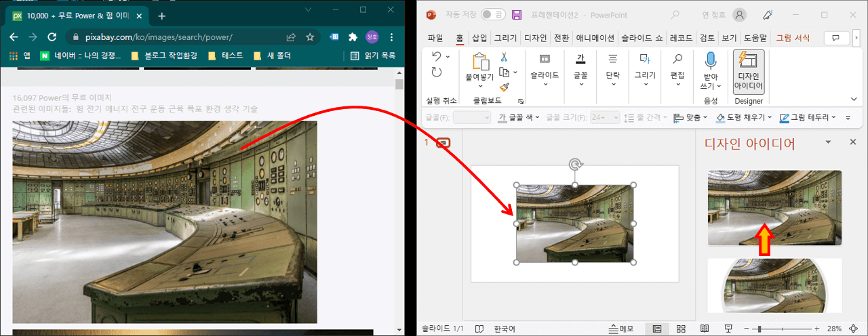The image size is (868, 336).
Task: Click the accessibility check book icon in status bar
Action: 479,329
